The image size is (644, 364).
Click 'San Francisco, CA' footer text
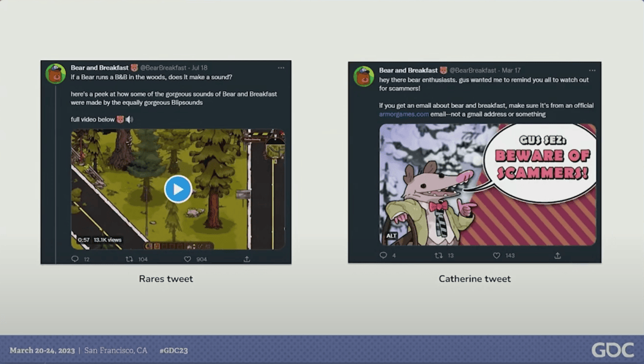[x=116, y=350]
